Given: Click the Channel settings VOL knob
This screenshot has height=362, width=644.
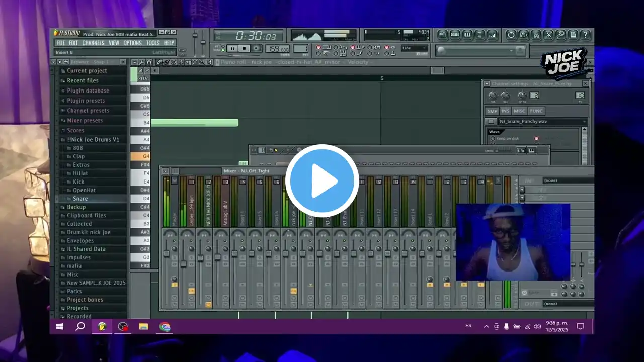Looking at the screenshot, I should 505,95.
